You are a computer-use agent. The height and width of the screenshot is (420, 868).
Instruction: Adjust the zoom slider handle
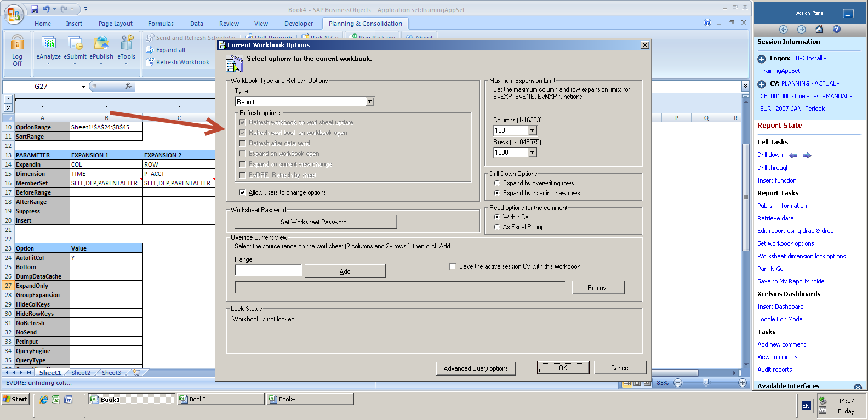[706, 382]
